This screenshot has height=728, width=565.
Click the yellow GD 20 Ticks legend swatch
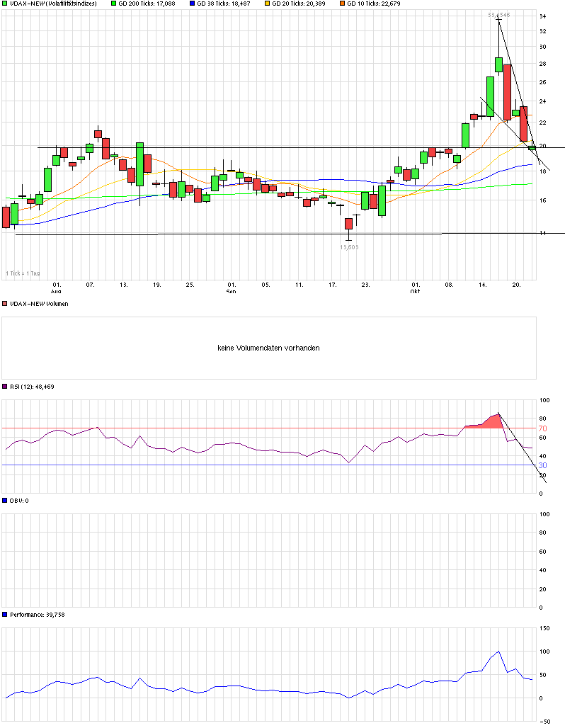(268, 4)
